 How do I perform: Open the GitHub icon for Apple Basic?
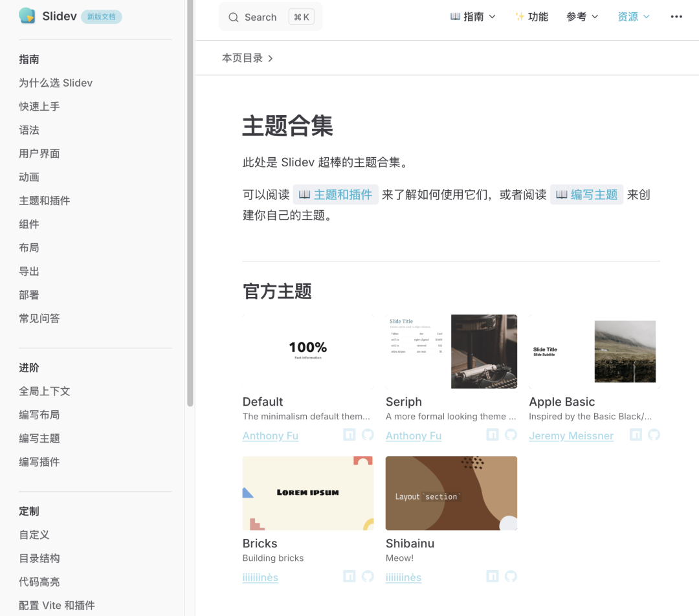point(654,435)
